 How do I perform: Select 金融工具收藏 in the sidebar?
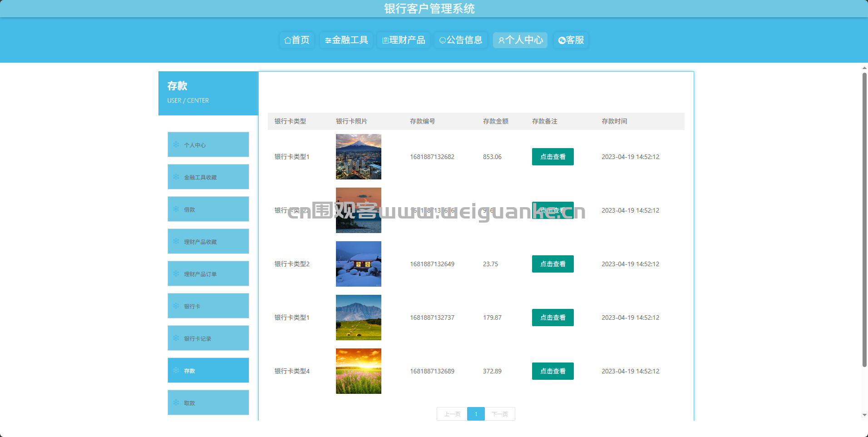tap(208, 177)
